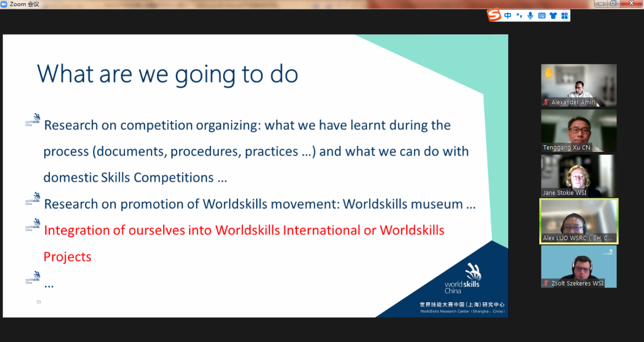Open the Sogou toolbox grid icon
Viewport: 644px width, 342px height.
pyautogui.click(x=564, y=16)
